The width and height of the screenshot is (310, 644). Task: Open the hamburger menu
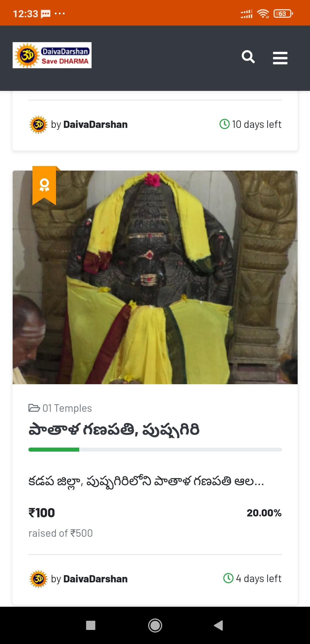point(280,58)
